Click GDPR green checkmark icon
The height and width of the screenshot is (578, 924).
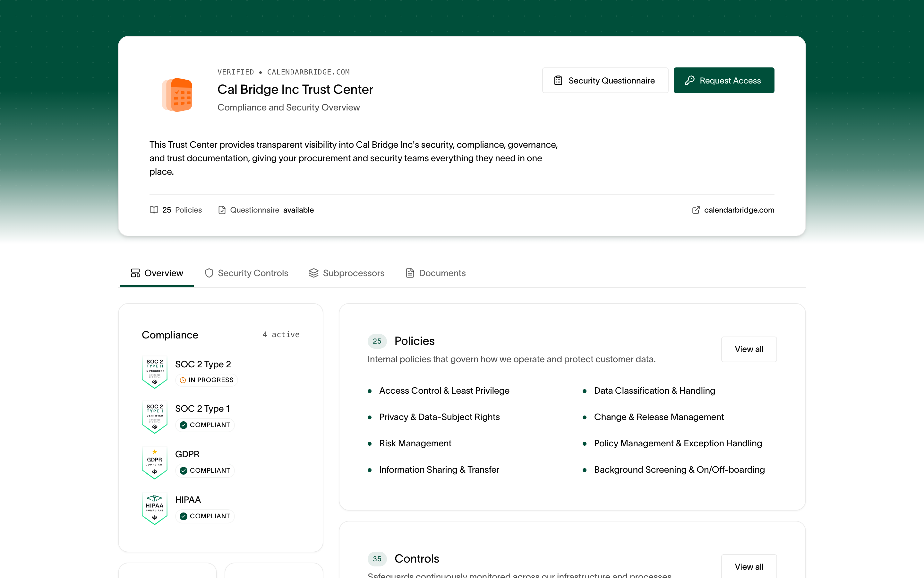pos(184,470)
